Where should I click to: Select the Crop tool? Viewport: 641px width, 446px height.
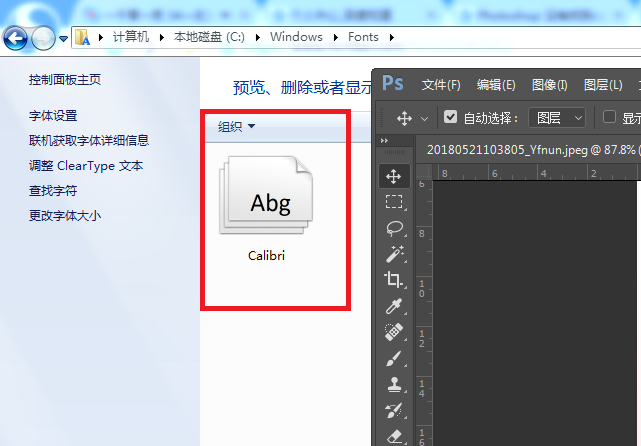394,280
